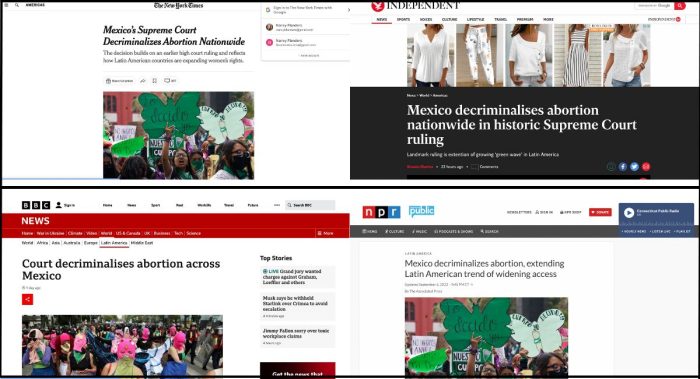Image resolution: width=700 pixels, height=379 pixels.
Task: Click the bookmark circle icon on Independent article
Action: pos(611,167)
